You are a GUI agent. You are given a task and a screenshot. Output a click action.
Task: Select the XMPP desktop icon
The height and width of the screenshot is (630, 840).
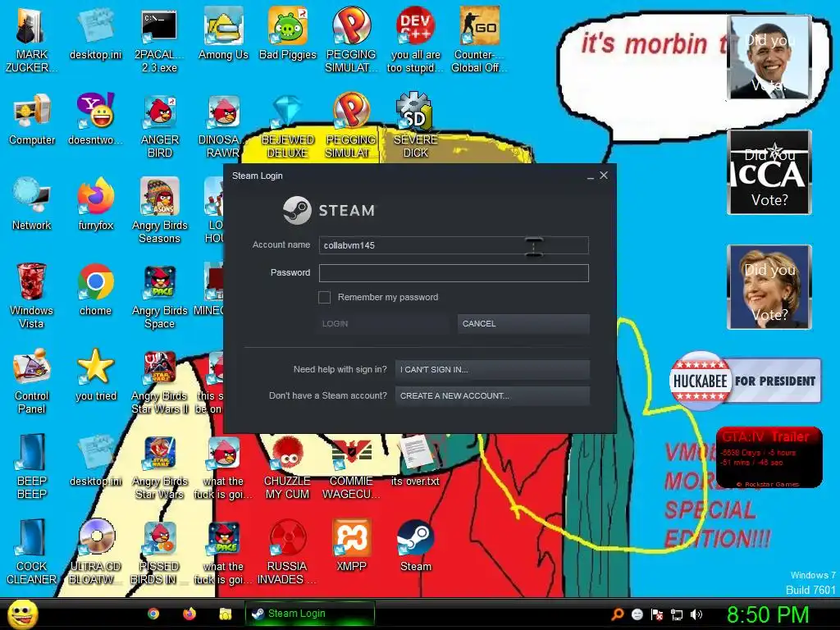click(351, 546)
